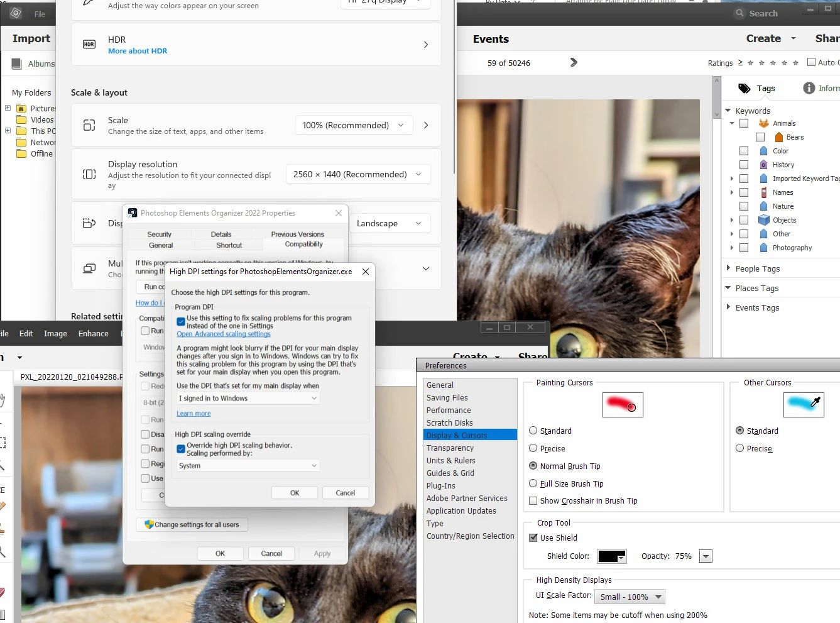Click the Multiple displays icon in Settings
840x623 pixels.
click(x=89, y=268)
